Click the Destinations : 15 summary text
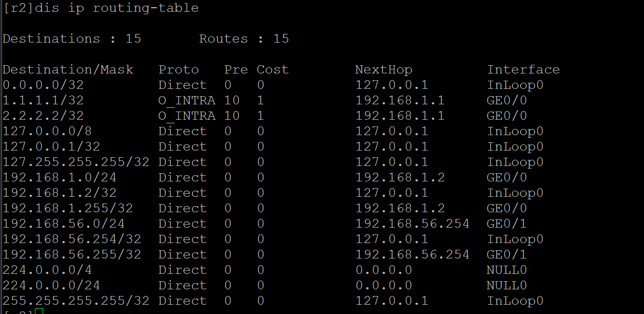Image resolution: width=644 pixels, height=314 pixels. pyautogui.click(x=72, y=39)
